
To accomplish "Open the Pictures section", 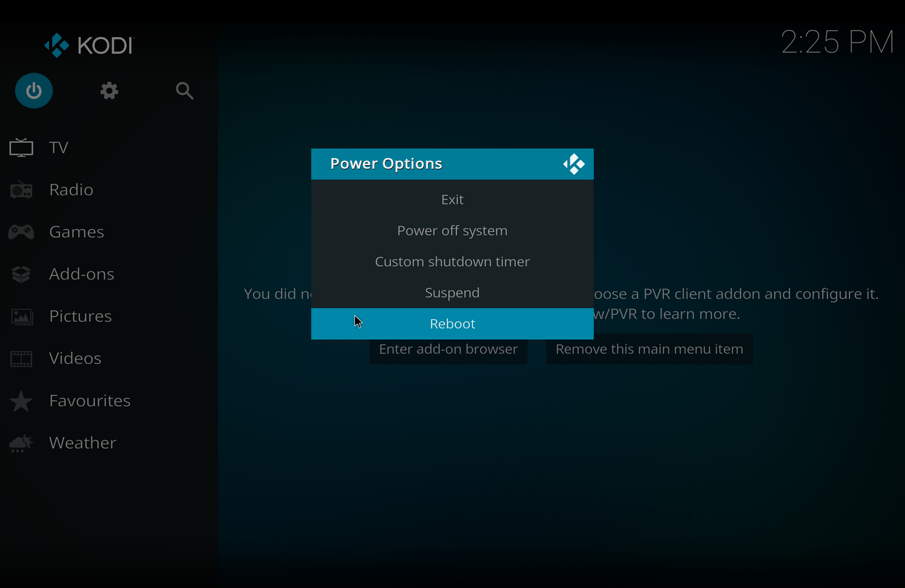I will tap(80, 316).
